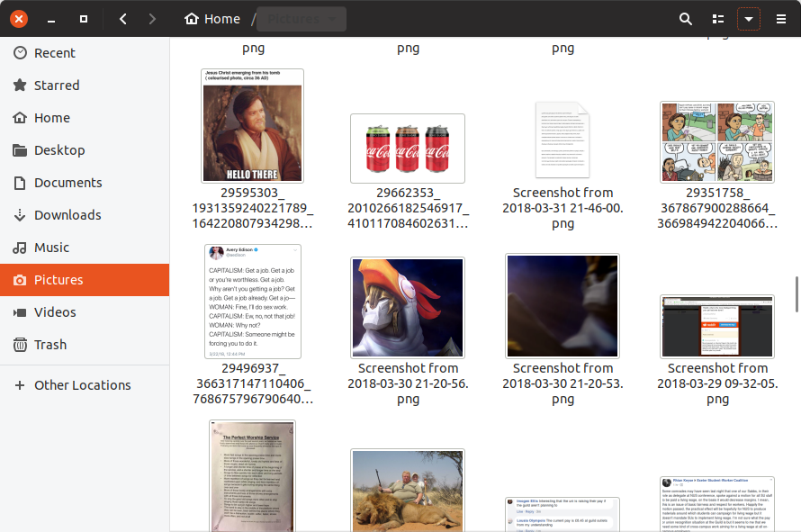Select the Coca-Cola cans image thumbnail

point(408,149)
